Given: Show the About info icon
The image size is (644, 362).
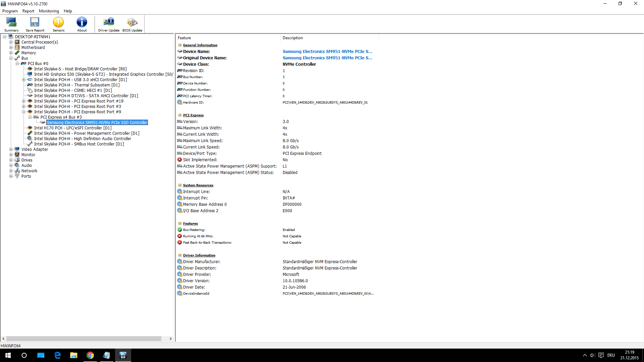Looking at the screenshot, I should tap(82, 24).
